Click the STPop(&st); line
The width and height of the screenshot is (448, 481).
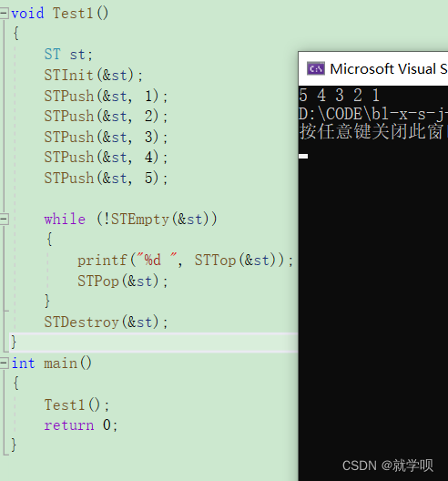[122, 281]
